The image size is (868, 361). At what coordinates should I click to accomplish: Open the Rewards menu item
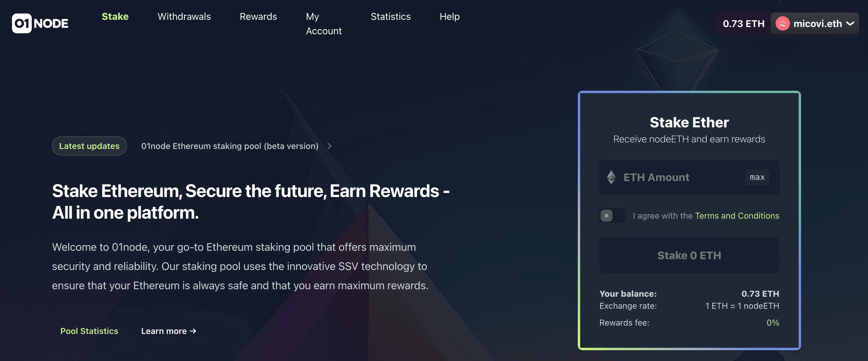pyautogui.click(x=258, y=17)
